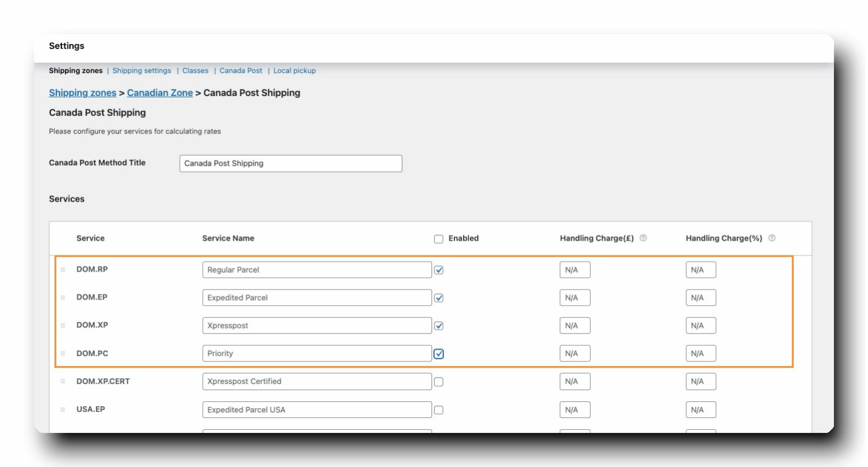Click the drag handle for DOM.RP row

63,270
